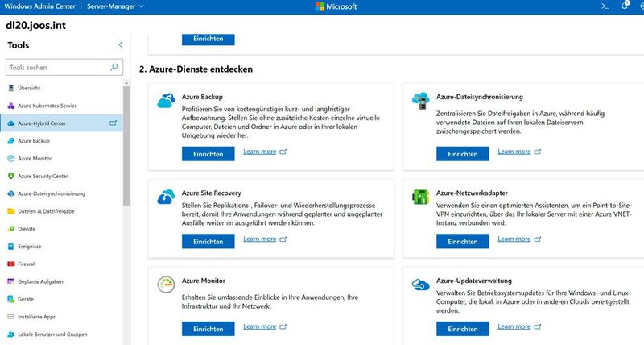The width and height of the screenshot is (644, 345).
Task: Click the Lokale Benutzer und Gruppen icon
Action: click(11, 335)
